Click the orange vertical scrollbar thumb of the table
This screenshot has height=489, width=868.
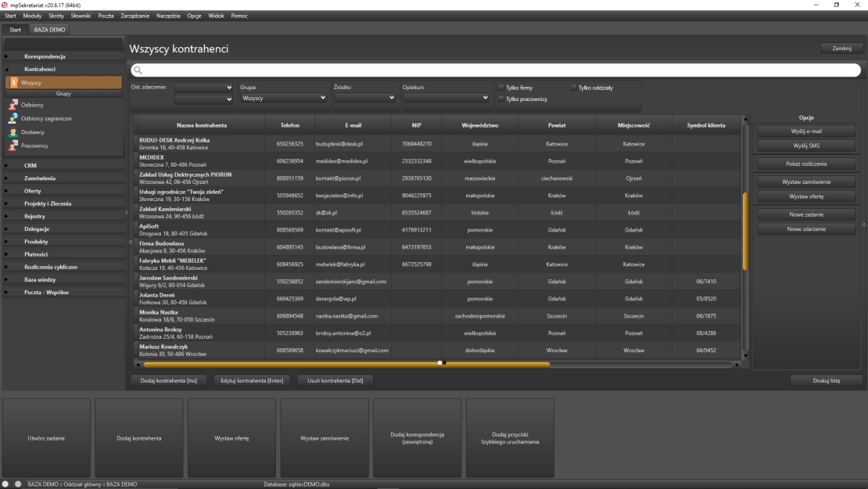tap(746, 232)
